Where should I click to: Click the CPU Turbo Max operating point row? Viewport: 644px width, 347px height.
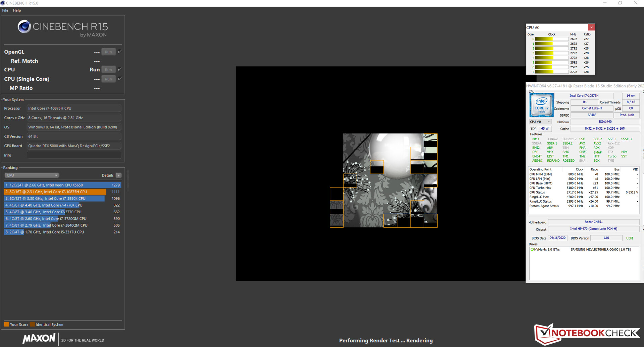[x=584, y=188]
